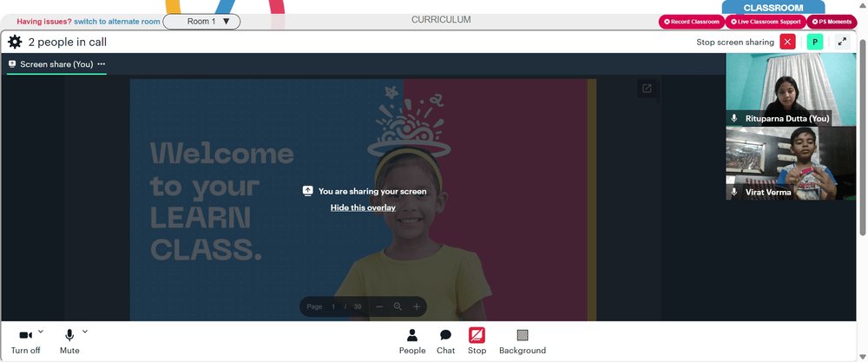Click mic icon beside Virat Verma's name

pos(734,192)
